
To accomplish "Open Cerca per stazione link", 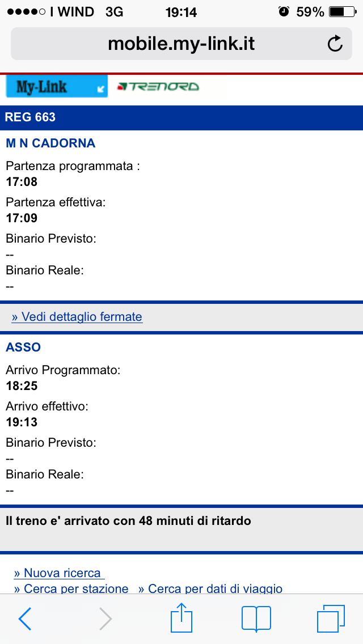I will pyautogui.click(x=71, y=589).
